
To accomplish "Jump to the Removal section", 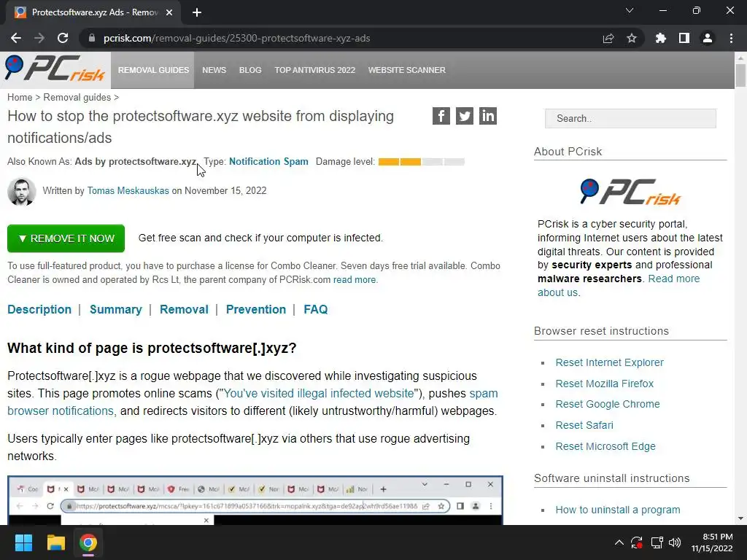I will click(184, 309).
